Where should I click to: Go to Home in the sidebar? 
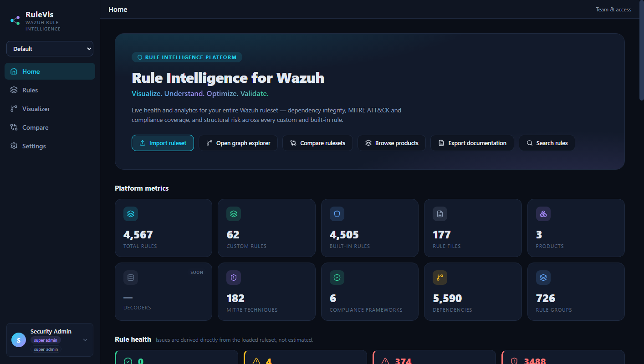(x=50, y=71)
